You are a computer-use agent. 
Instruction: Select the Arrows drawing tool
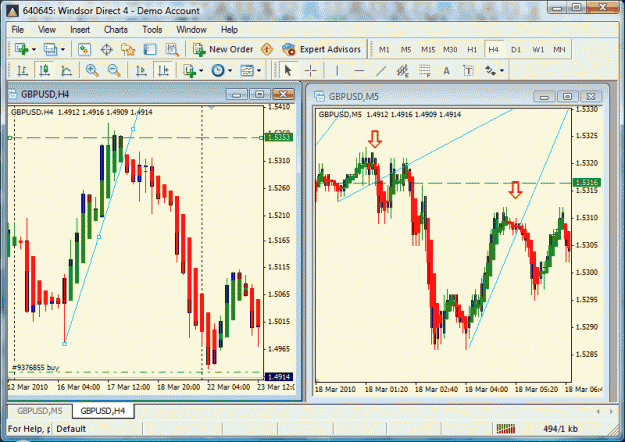(490, 71)
